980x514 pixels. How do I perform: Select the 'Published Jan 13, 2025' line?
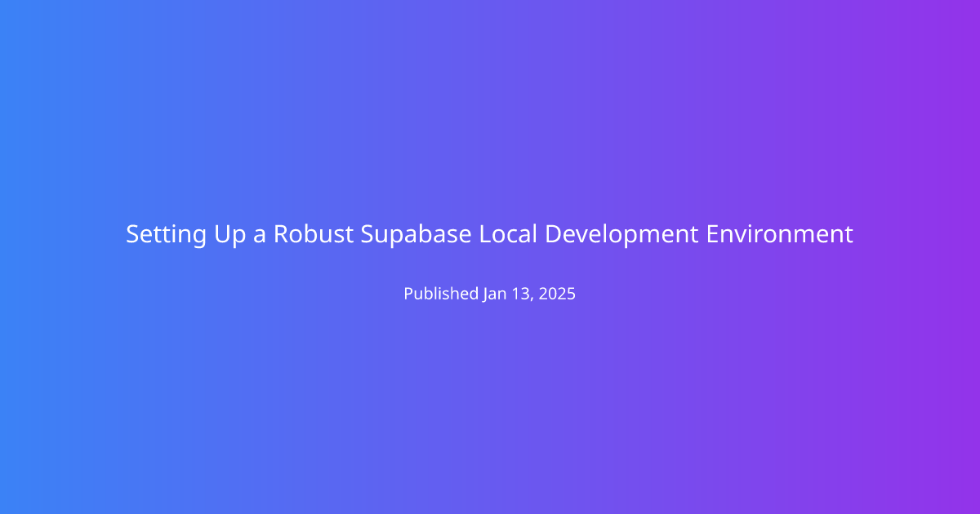pyautogui.click(x=489, y=295)
